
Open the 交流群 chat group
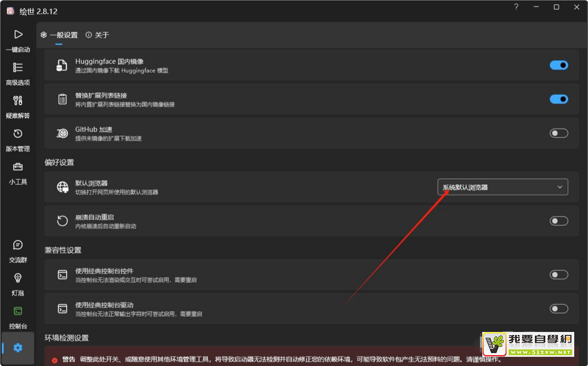tap(18, 251)
